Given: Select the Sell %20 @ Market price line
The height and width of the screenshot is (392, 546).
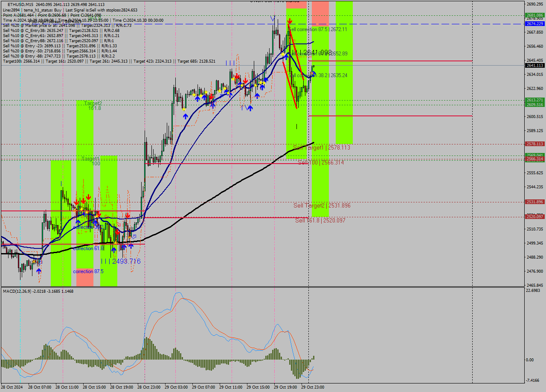Looking at the screenshot, I should coord(67,25).
